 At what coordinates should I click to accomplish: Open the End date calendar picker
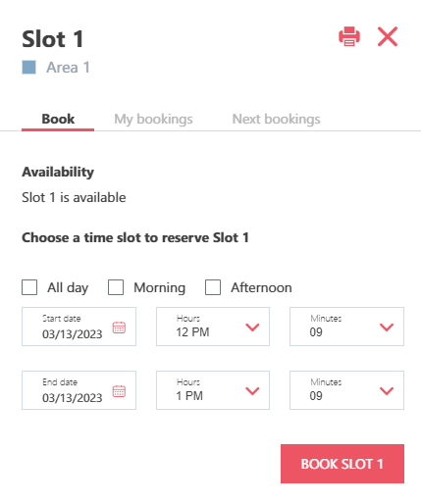tap(119, 391)
